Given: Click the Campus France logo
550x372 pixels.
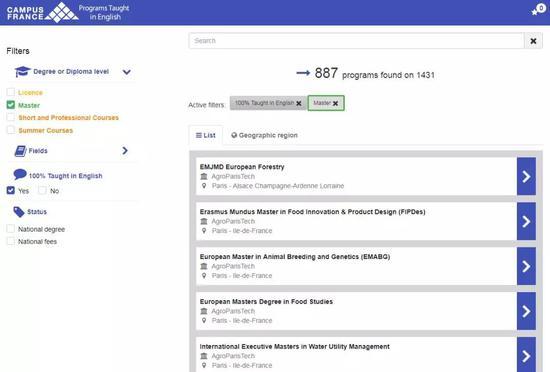Looking at the screenshot, I should (x=42, y=12).
